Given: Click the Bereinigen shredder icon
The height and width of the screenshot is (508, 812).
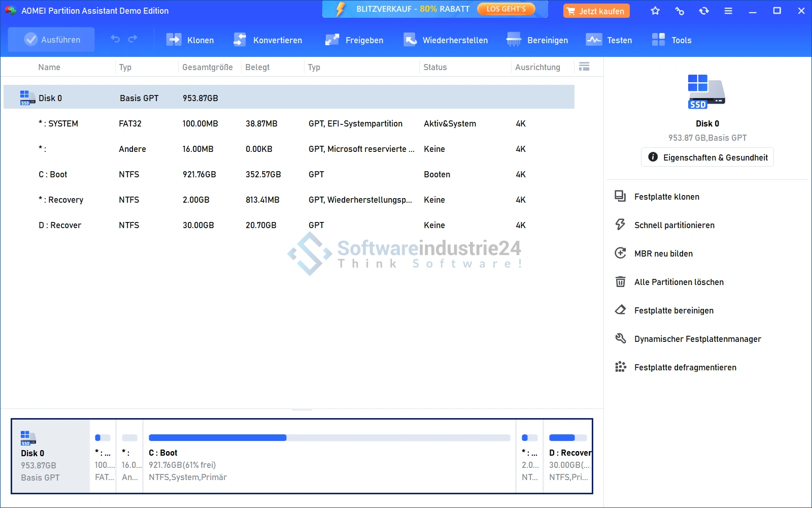Looking at the screenshot, I should [x=514, y=40].
